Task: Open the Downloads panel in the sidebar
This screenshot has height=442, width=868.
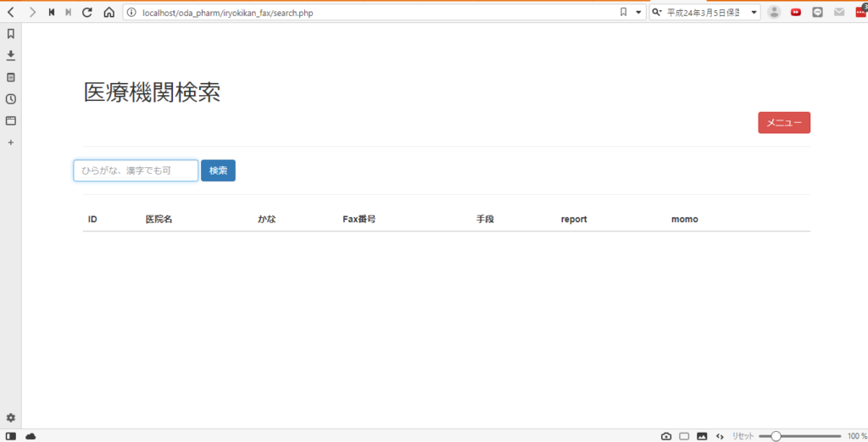Action: click(11, 55)
